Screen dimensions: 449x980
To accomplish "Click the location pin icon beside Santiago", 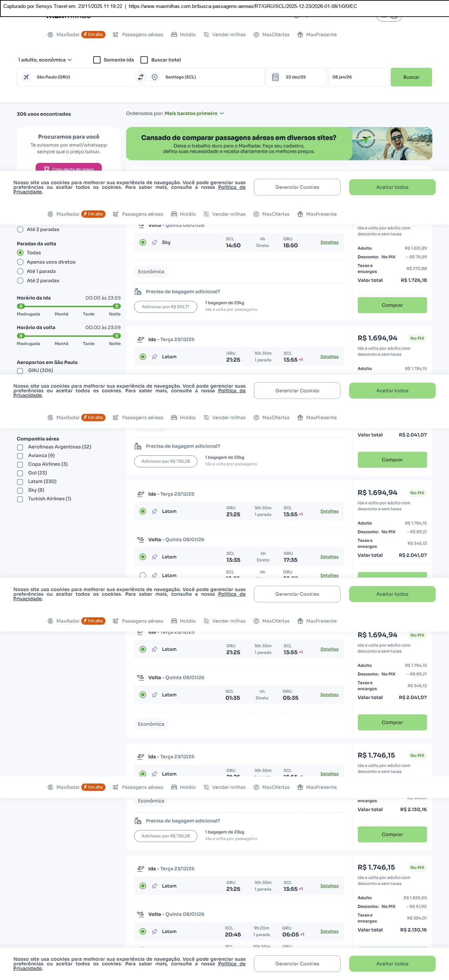I will (x=155, y=77).
